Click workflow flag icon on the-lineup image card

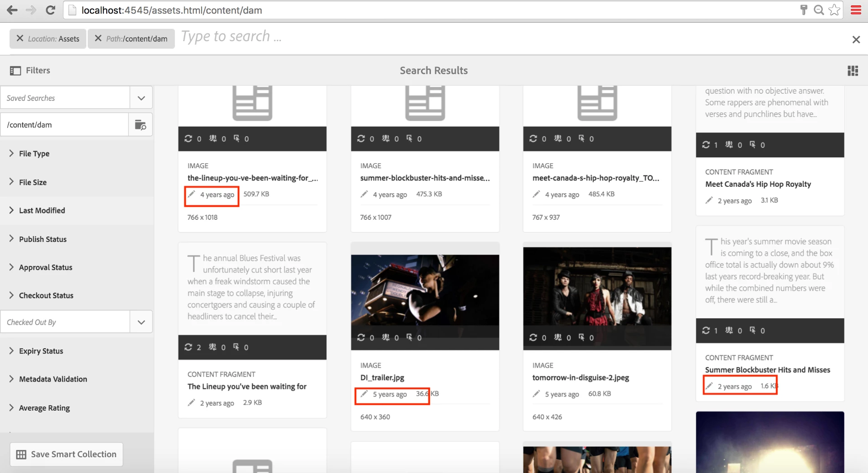[x=236, y=139]
